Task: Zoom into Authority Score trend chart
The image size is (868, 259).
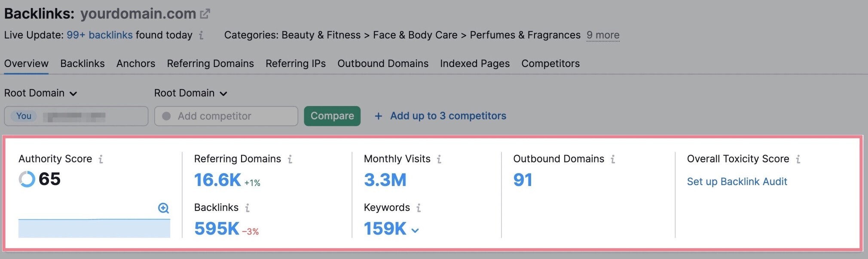Action: click(x=163, y=208)
